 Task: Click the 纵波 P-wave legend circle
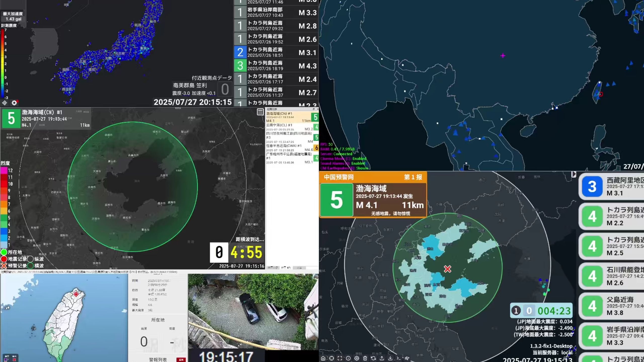pyautogui.click(x=30, y=259)
